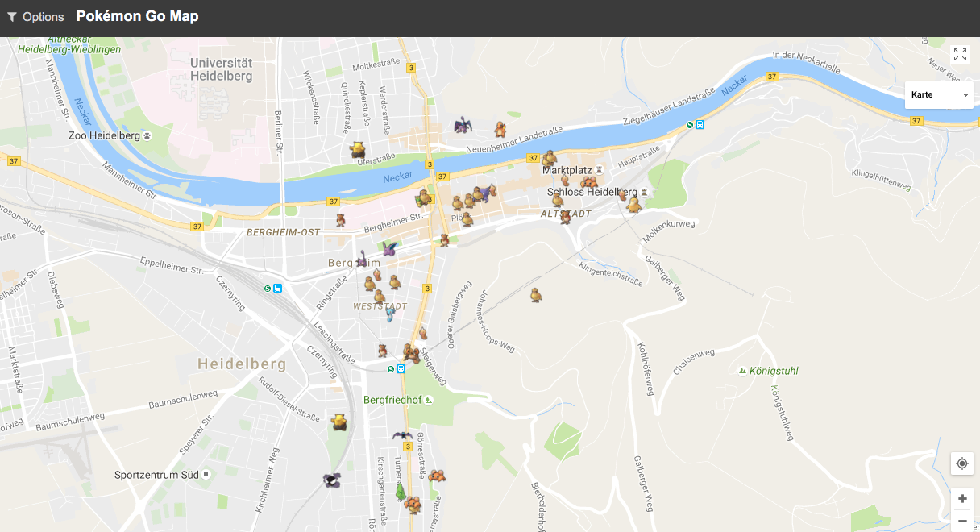980x532 pixels.
Task: Select the purple Nidoran near Bergheim
Action: click(390, 250)
